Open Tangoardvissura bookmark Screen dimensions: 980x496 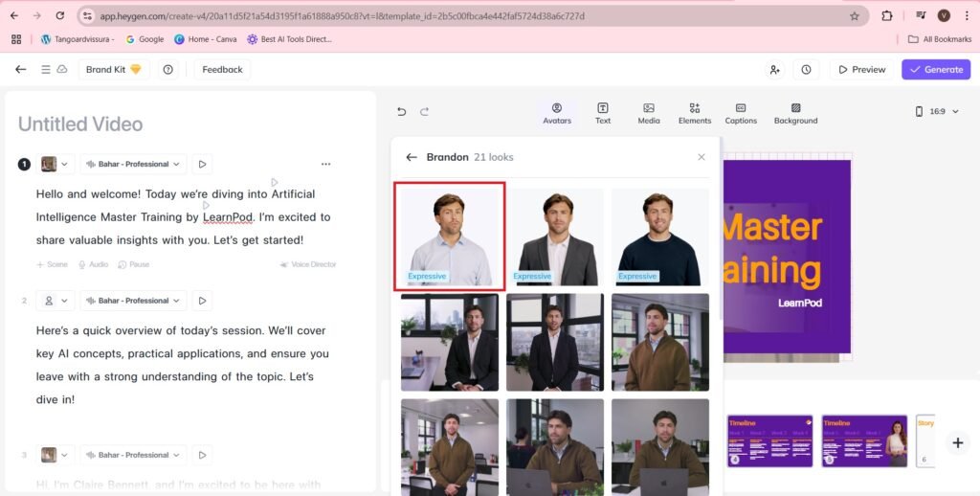click(x=78, y=38)
